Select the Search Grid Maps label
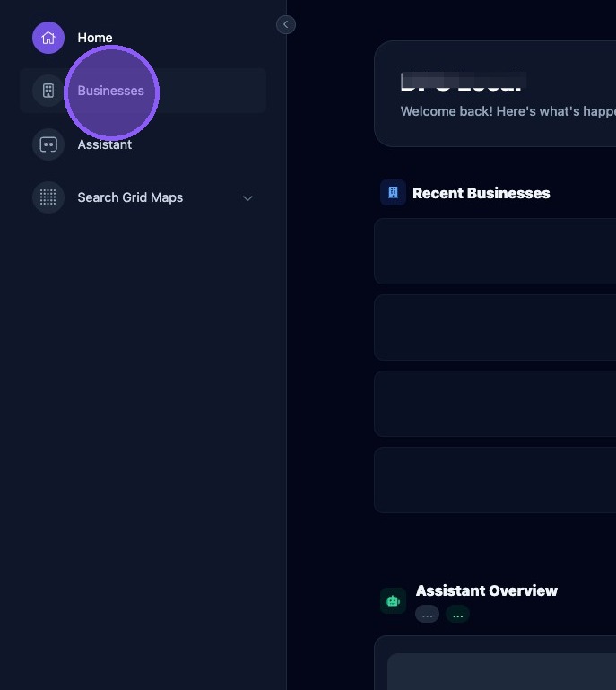616x690 pixels. click(130, 197)
